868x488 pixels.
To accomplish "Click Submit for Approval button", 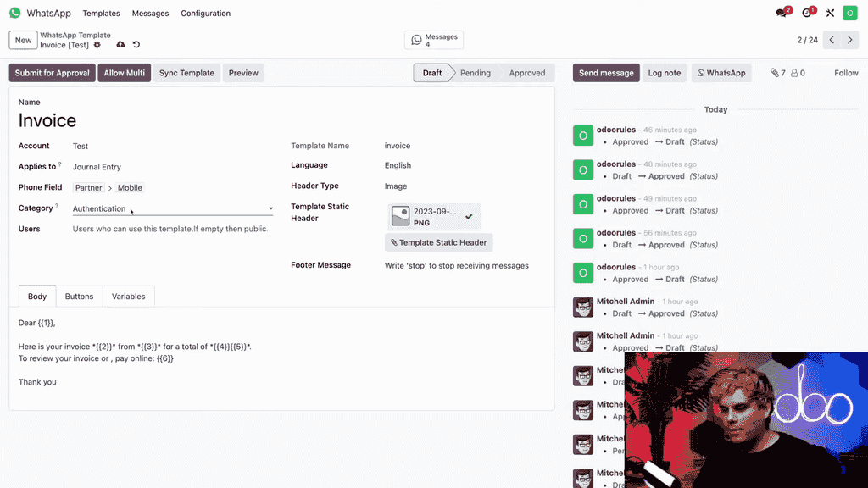I will tap(52, 73).
